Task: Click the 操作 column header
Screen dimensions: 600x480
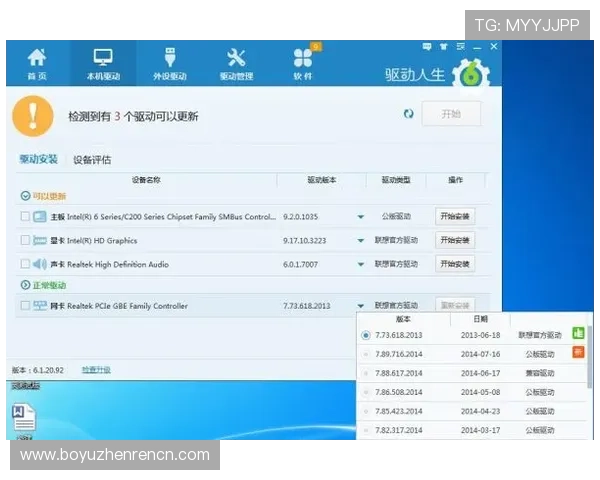Action: (455, 180)
